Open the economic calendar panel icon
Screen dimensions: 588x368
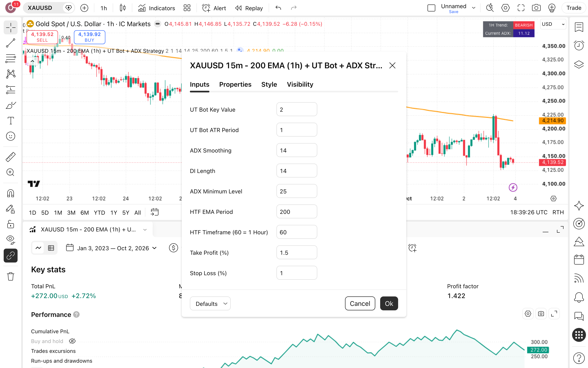(x=579, y=260)
